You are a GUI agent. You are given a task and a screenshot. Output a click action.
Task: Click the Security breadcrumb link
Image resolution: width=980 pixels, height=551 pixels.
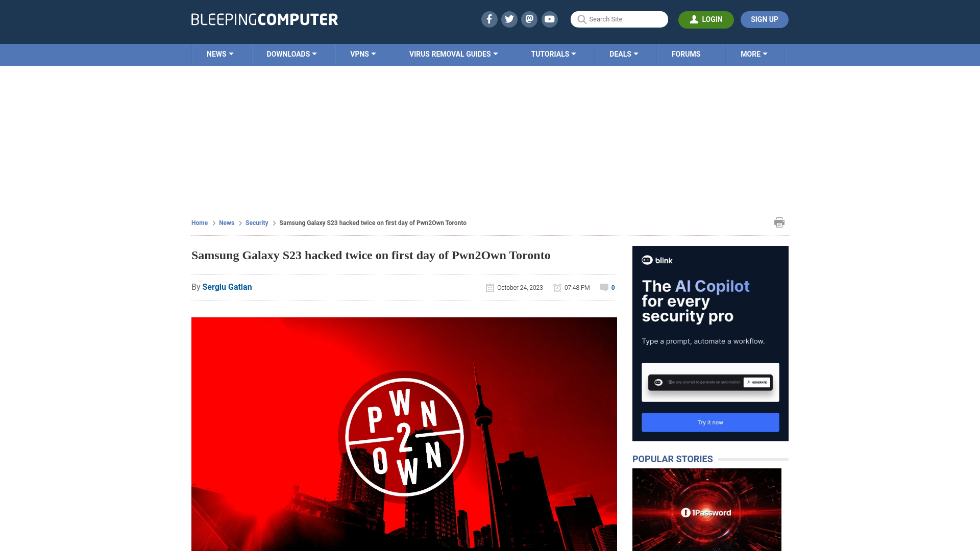256,222
